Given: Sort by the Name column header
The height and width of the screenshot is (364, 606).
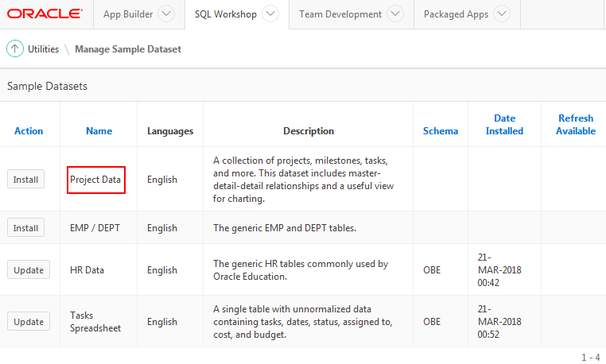Looking at the screenshot, I should pyautogui.click(x=99, y=131).
